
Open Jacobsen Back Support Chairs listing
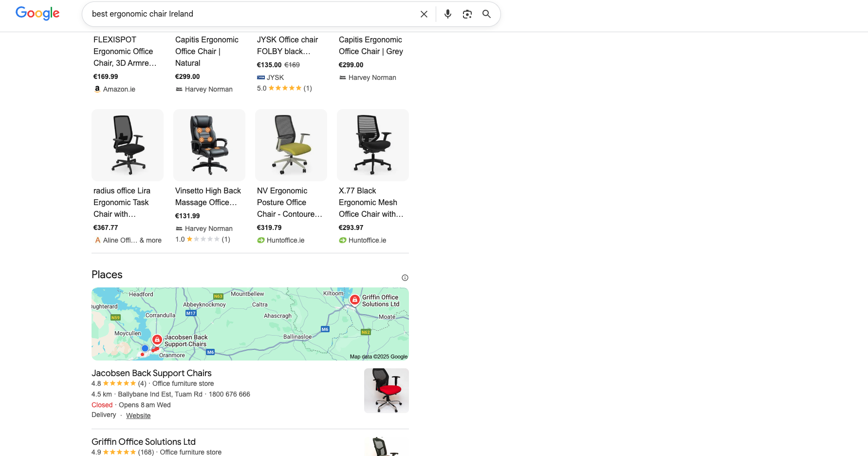(x=151, y=373)
